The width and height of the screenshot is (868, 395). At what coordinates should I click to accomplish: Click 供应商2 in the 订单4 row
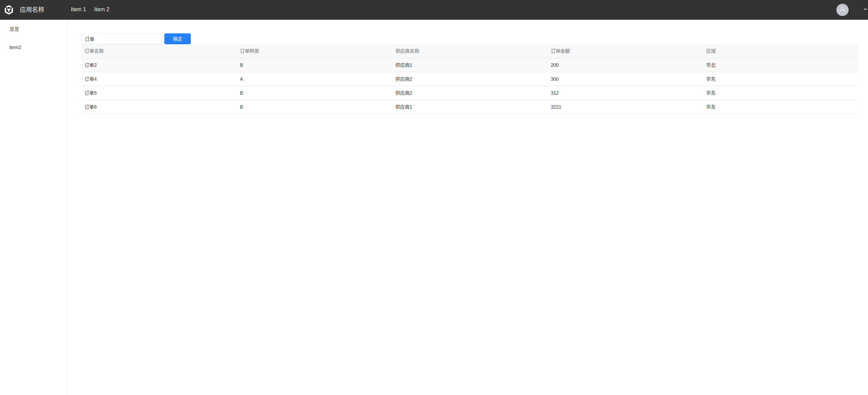tap(404, 79)
